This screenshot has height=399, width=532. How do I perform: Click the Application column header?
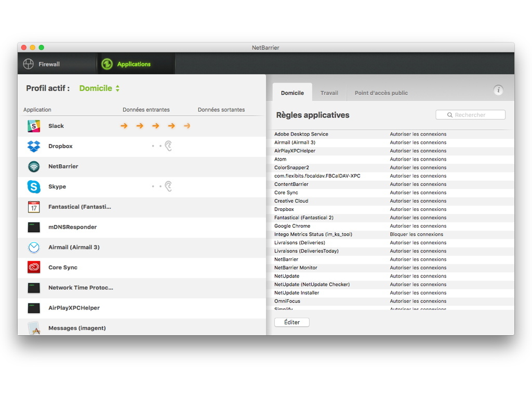pos(37,110)
